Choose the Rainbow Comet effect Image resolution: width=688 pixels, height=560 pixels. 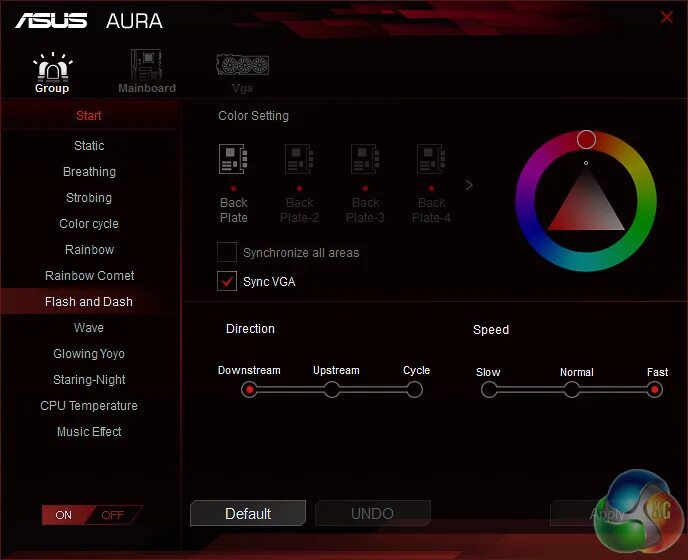click(90, 276)
